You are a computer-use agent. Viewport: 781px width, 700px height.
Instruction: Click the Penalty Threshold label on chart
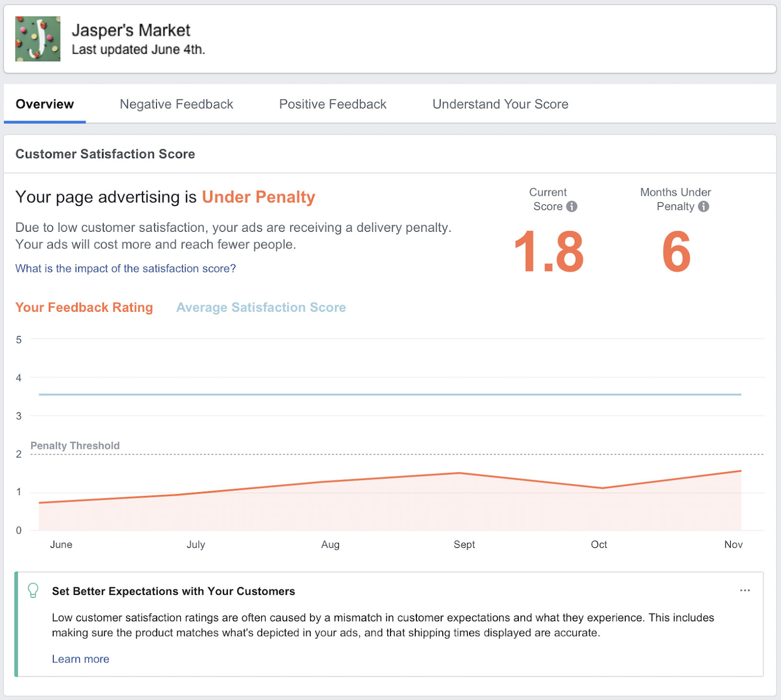[x=75, y=445]
